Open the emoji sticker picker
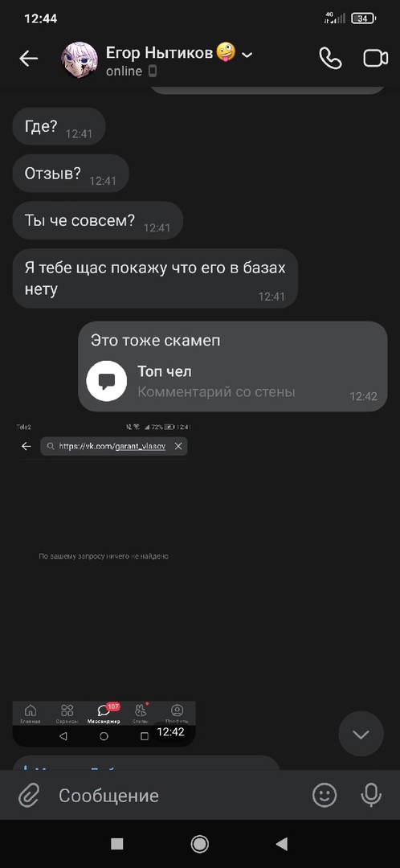The height and width of the screenshot is (868, 400). click(324, 796)
